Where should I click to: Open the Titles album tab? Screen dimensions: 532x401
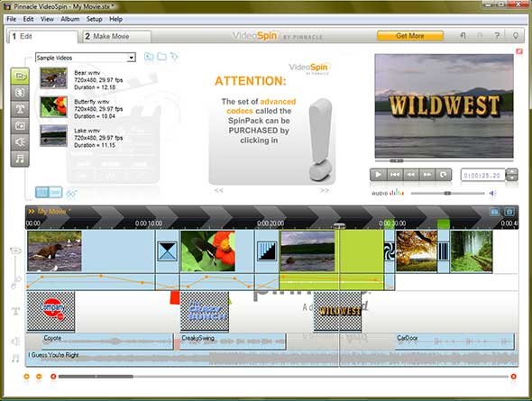[20, 109]
